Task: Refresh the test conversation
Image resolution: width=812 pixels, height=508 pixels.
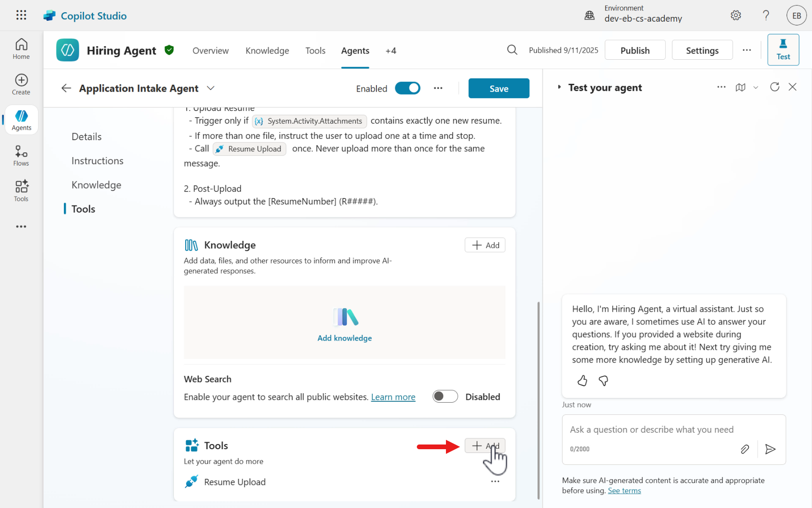Action: pyautogui.click(x=774, y=87)
